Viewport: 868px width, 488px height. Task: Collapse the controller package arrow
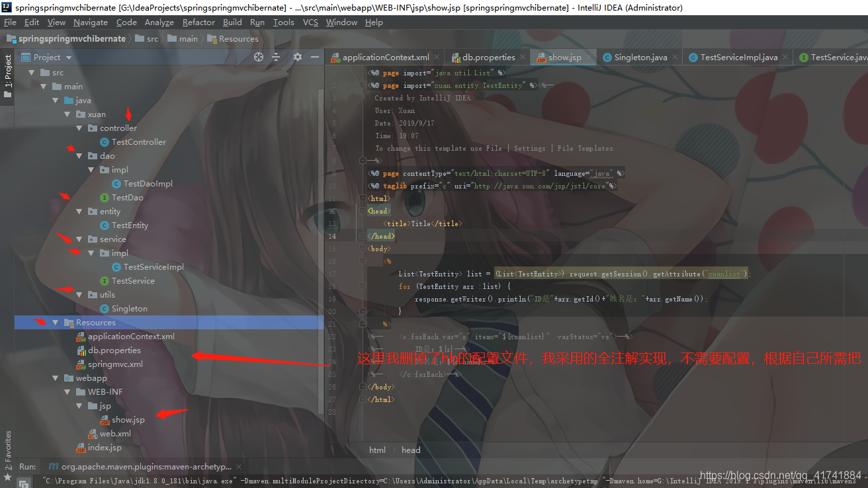79,128
